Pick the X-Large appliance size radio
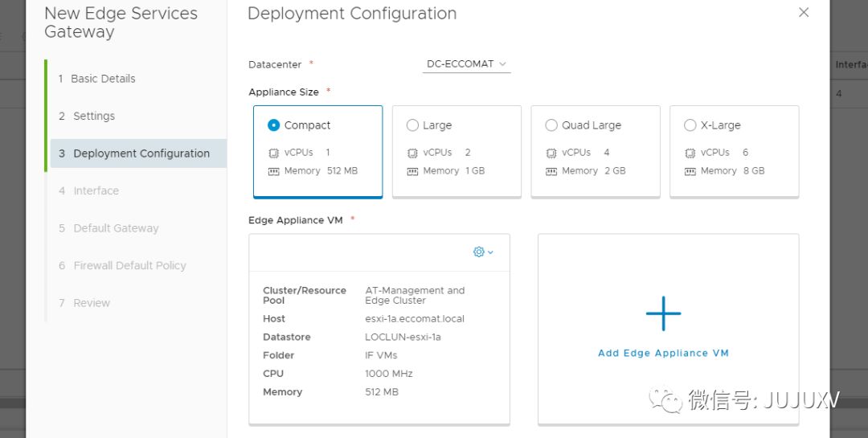This screenshot has width=868, height=438. 690,125
